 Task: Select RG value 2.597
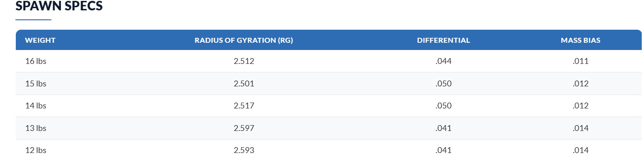tap(244, 128)
